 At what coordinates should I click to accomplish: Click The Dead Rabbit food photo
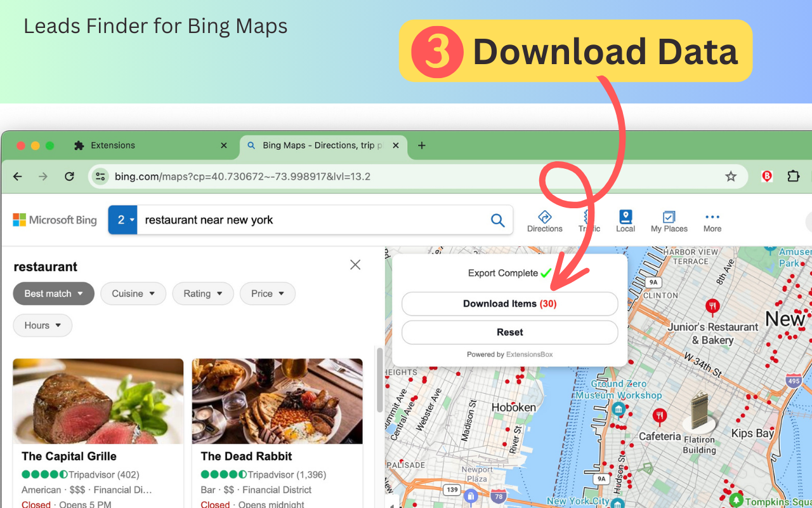point(277,401)
